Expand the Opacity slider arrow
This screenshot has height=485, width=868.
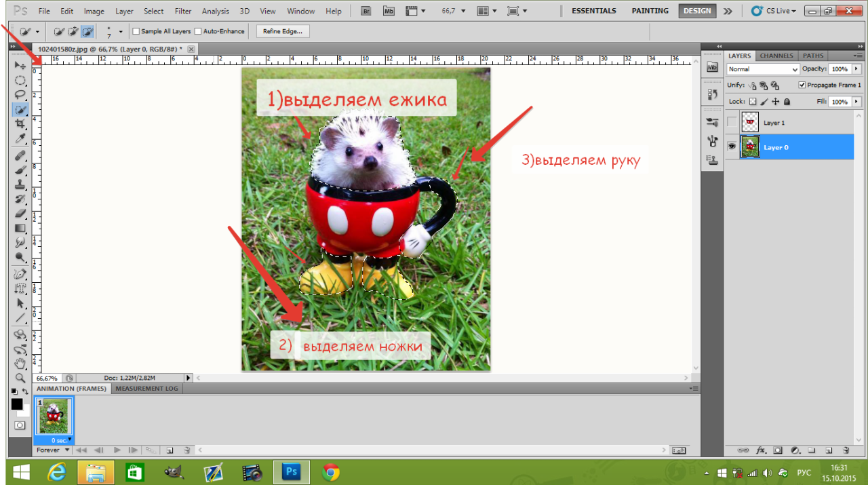(x=856, y=69)
